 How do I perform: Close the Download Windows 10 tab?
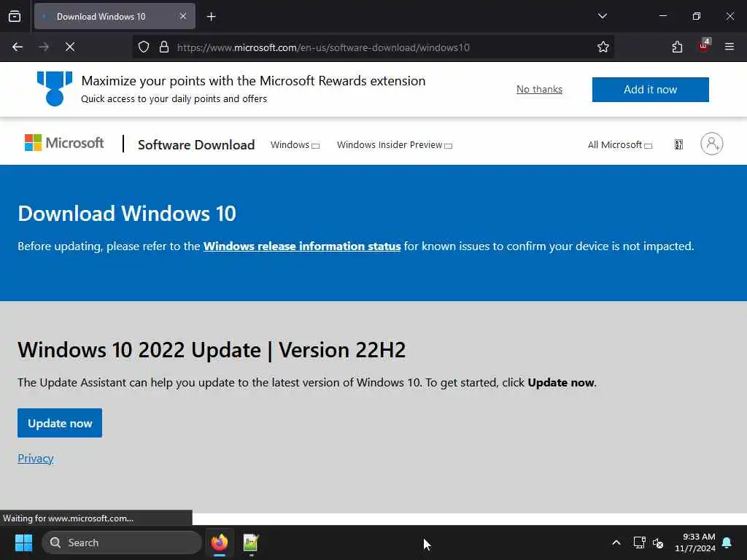click(x=183, y=16)
